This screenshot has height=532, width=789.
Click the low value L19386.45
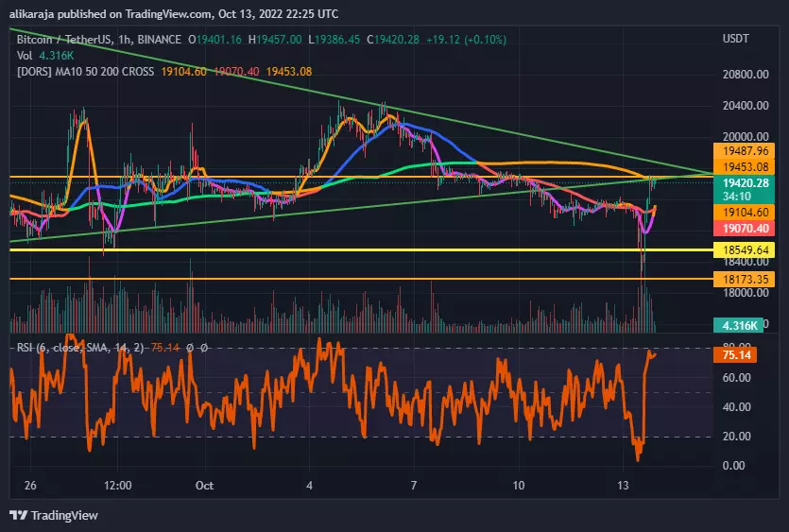334,40
